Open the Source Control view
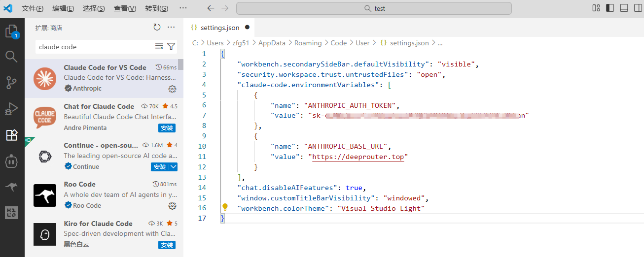Viewport: 644px width, 257px height. [12, 83]
